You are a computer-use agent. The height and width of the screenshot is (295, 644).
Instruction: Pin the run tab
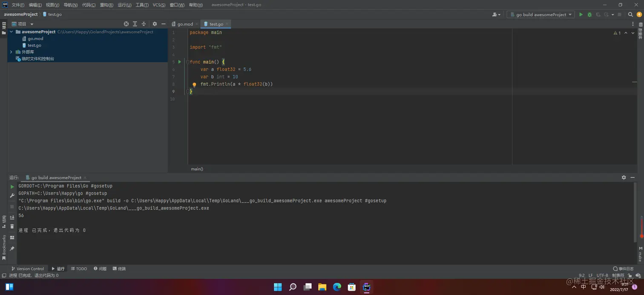tap(12, 249)
